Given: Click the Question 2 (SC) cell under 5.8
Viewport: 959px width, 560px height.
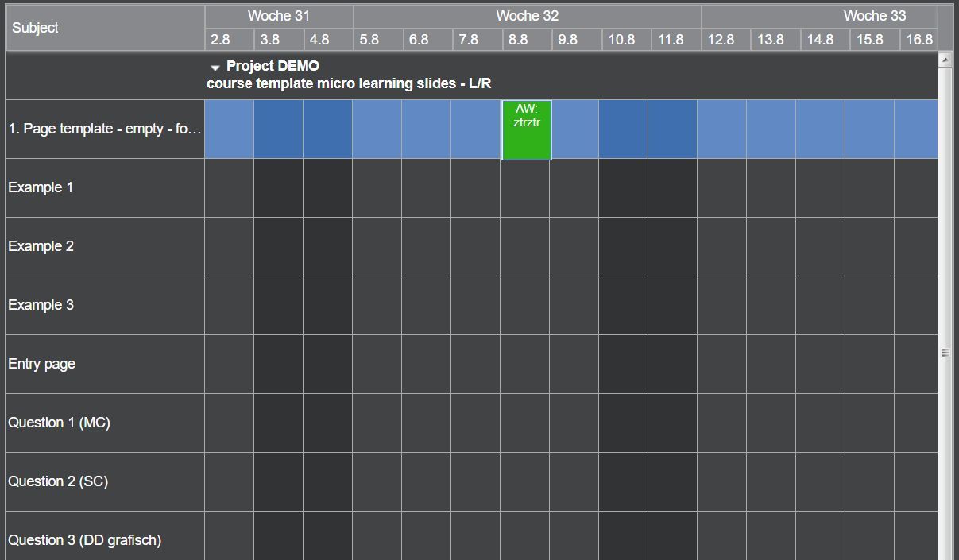Looking at the screenshot, I should (377, 481).
